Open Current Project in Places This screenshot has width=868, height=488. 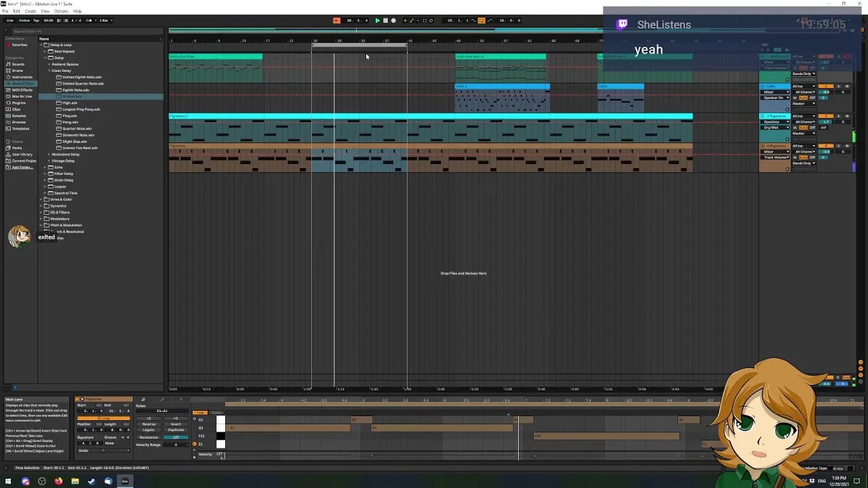(24, 161)
